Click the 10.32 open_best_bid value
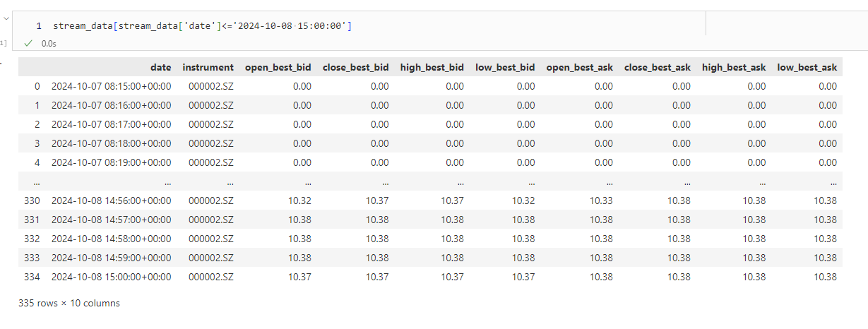 pyautogui.click(x=299, y=201)
